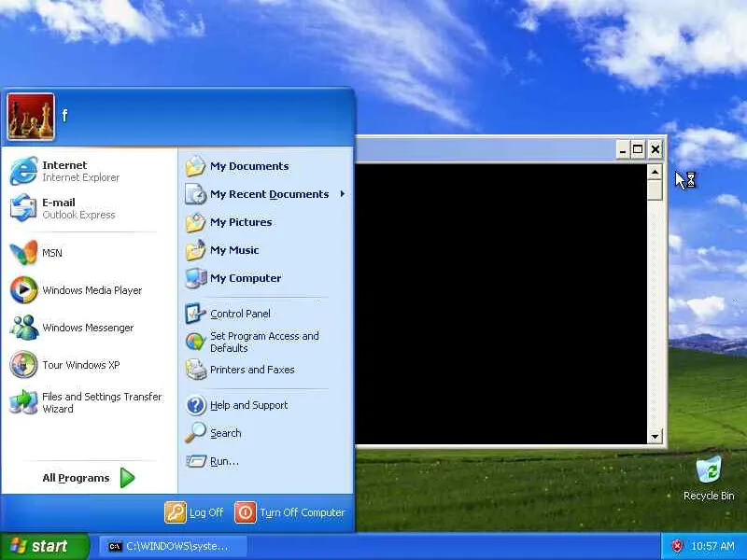This screenshot has height=560, width=747.
Task: Click the Help and Support question-mark icon
Action: [x=195, y=405]
